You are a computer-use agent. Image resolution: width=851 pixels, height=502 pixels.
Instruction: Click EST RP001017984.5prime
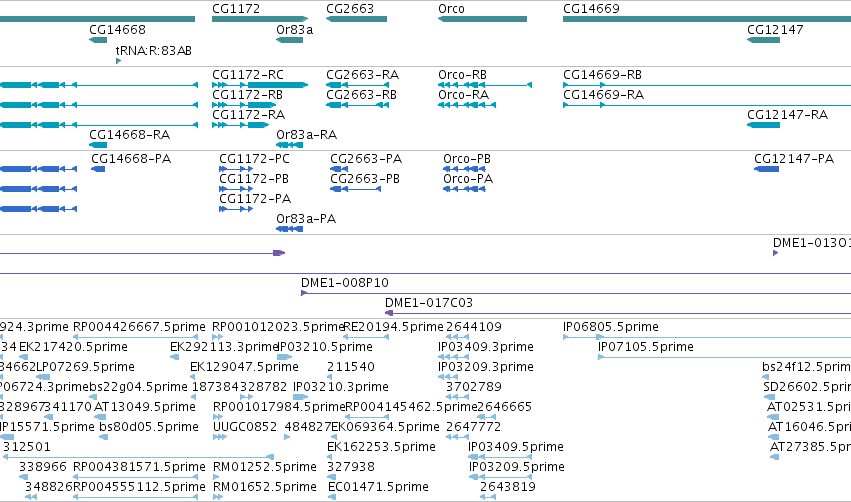pos(280,408)
